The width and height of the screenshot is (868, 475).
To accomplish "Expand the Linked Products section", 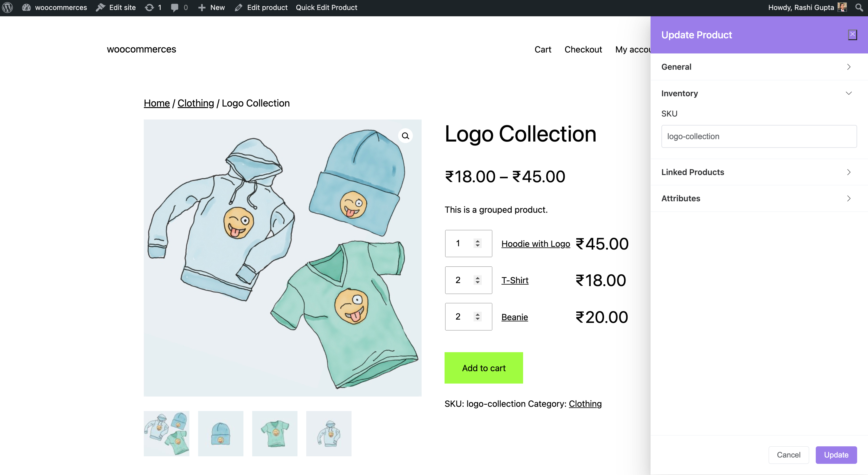I will point(759,172).
